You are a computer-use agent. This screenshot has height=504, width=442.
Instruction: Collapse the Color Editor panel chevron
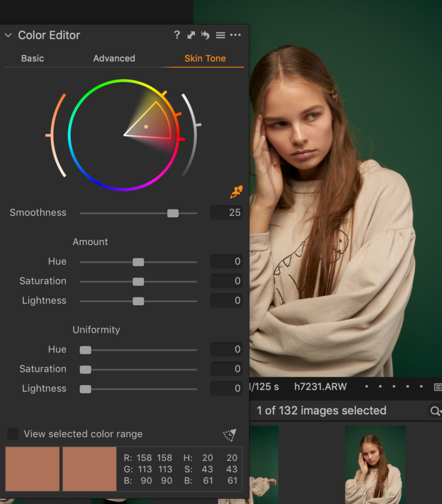click(x=8, y=35)
